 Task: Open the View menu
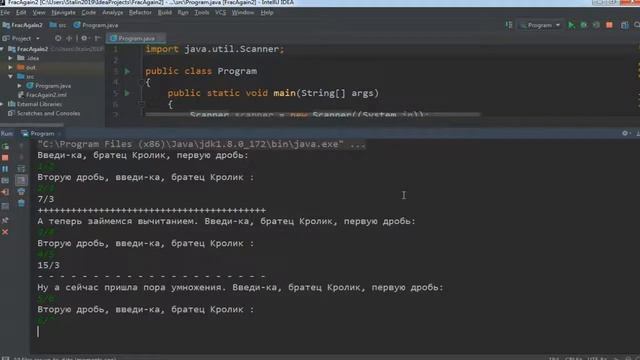39,13
